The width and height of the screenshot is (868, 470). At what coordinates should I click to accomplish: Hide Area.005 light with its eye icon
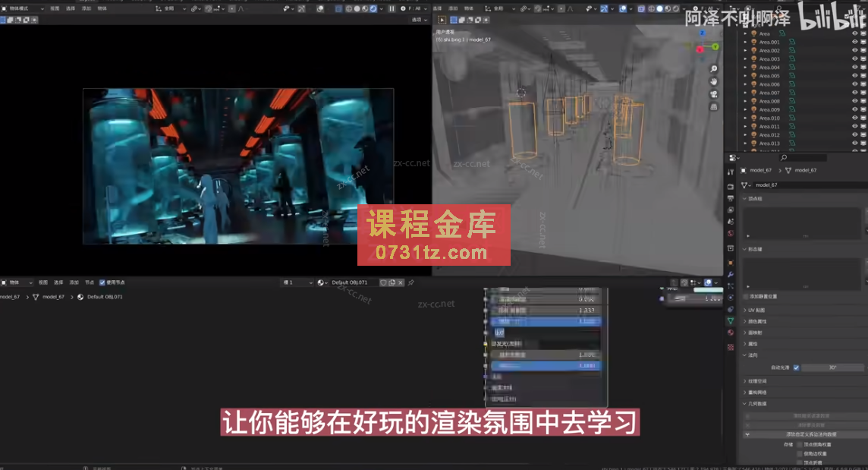[x=854, y=76]
